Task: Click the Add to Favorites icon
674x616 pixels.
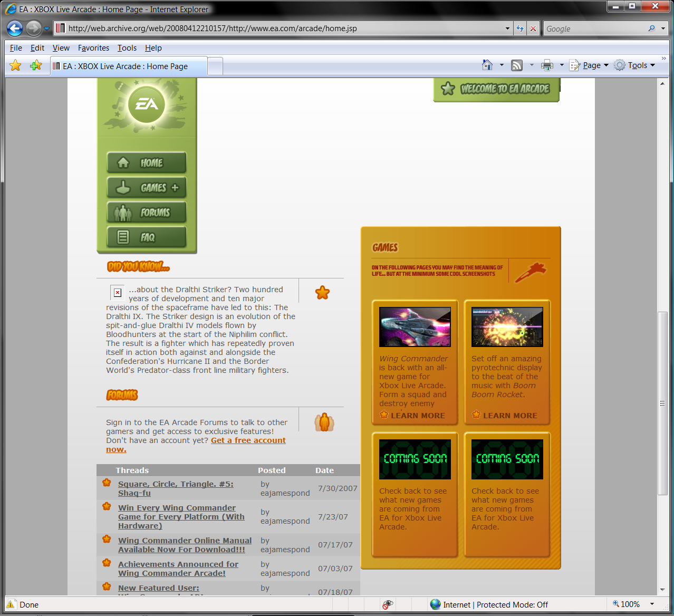Action: point(36,65)
